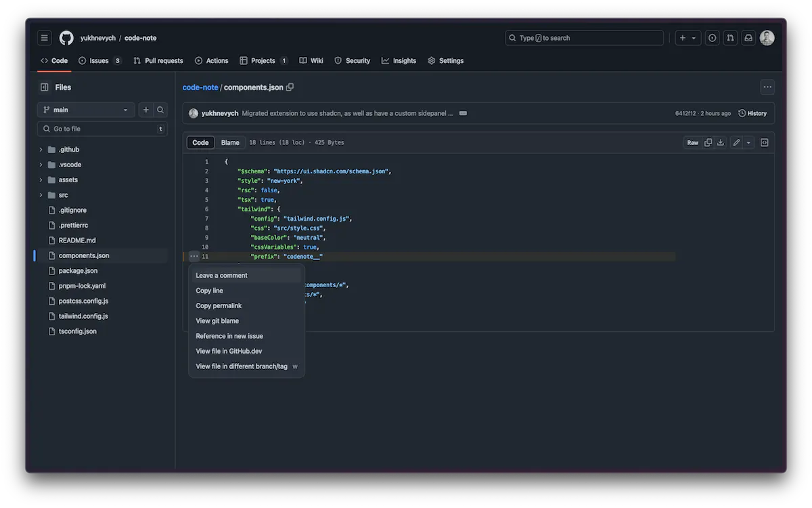Open edit options dropdown arrow
Viewport: 812px width, 508px height.
tap(748, 143)
